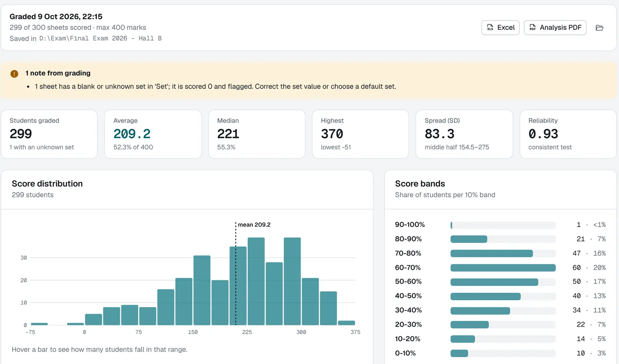The image size is (619, 364).
Task: Click the 60-70% band progress bar
Action: (503, 268)
